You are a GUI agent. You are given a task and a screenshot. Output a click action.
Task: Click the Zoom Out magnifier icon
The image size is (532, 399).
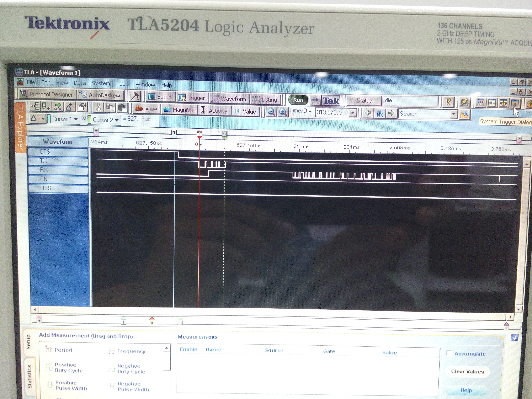pos(271,112)
